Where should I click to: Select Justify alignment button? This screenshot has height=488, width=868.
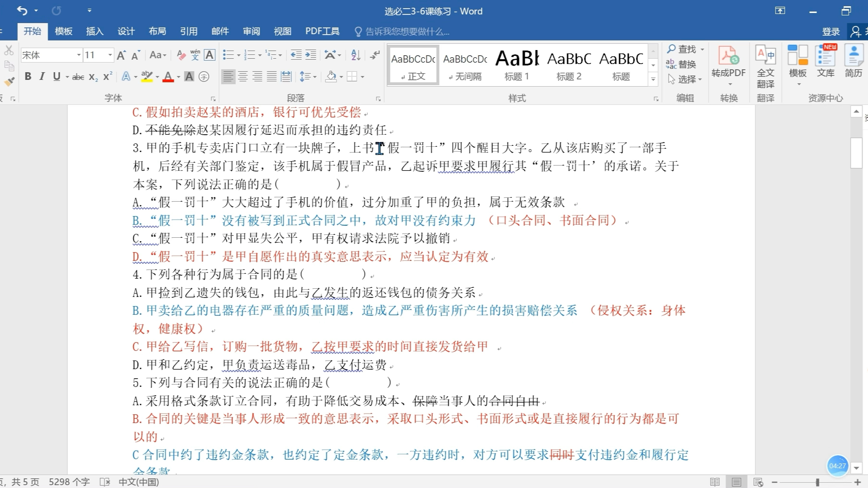click(x=272, y=77)
